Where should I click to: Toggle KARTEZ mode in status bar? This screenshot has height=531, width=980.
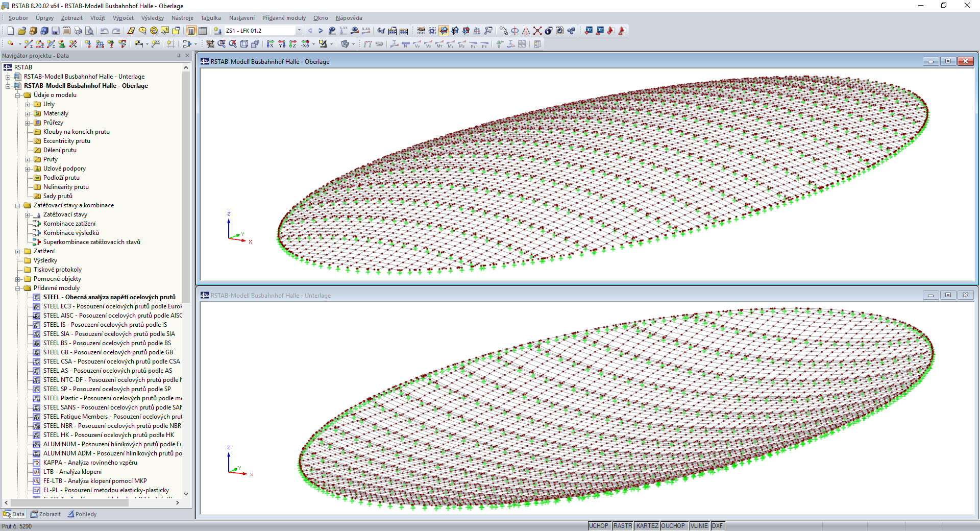coord(647,526)
